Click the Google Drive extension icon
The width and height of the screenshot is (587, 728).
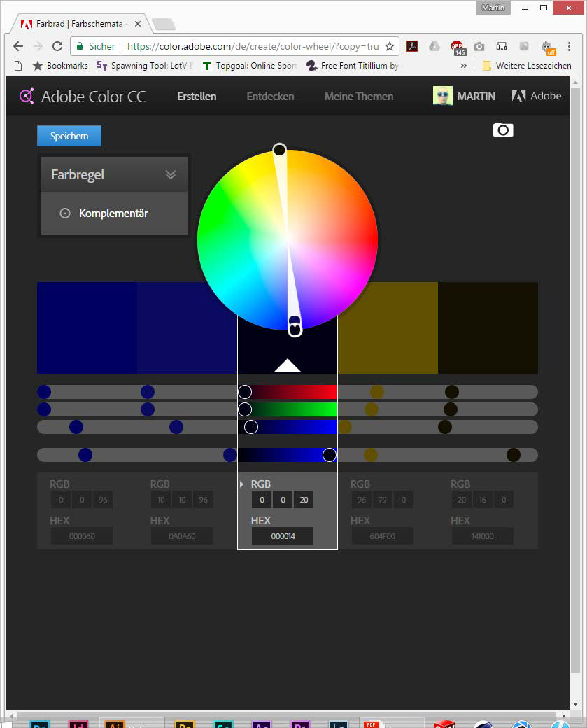click(434, 46)
